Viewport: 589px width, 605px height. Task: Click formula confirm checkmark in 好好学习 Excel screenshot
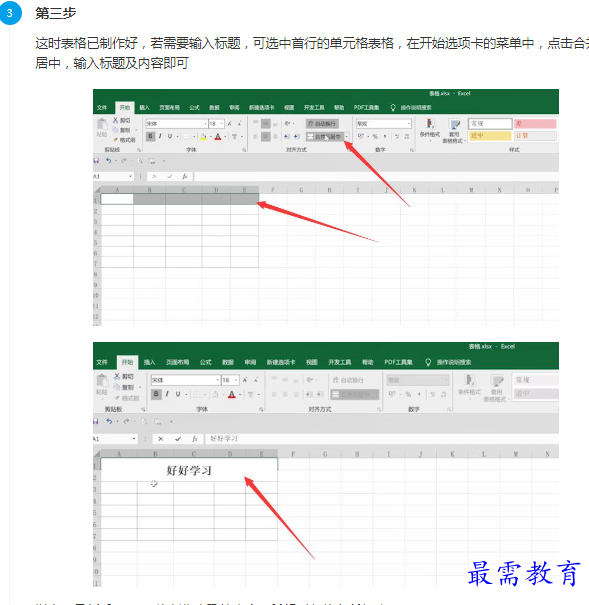click(x=178, y=439)
